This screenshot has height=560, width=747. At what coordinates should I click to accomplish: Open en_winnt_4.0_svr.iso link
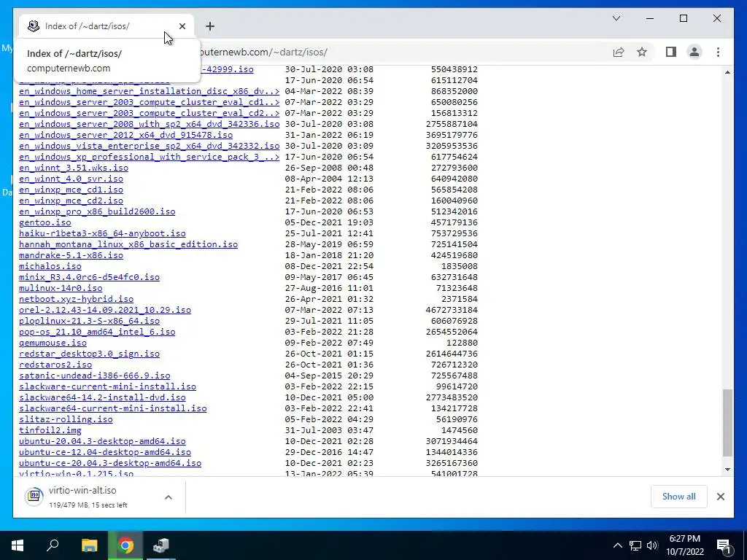click(71, 179)
